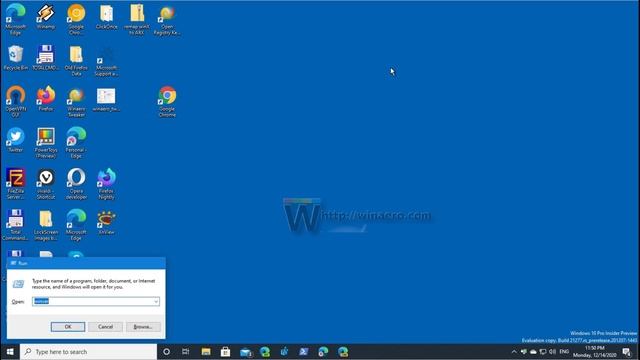Image resolution: width=640 pixels, height=360 pixels.
Task: Open File Explorer from the taskbar
Action: (x=206, y=351)
